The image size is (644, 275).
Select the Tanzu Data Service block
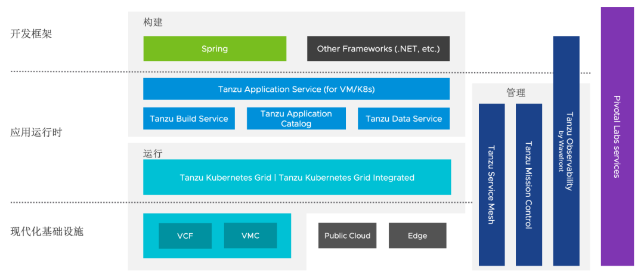point(404,119)
